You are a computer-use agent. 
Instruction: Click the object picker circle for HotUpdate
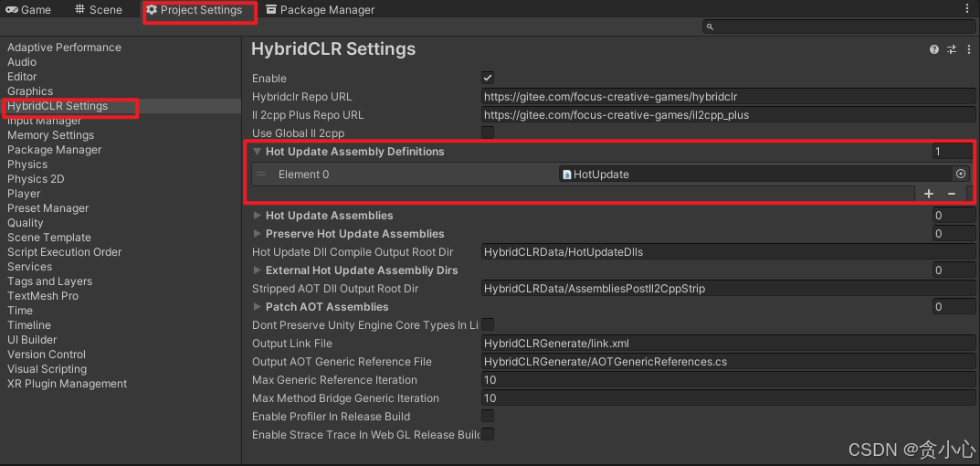[961, 175]
